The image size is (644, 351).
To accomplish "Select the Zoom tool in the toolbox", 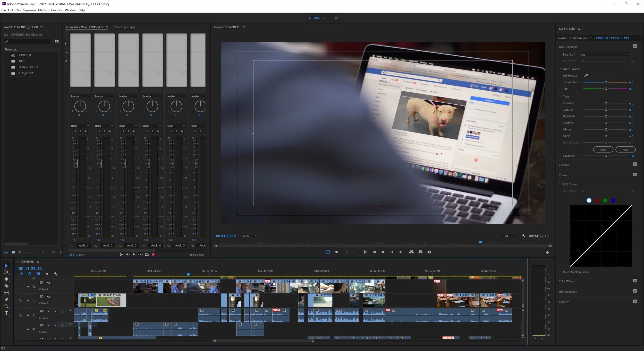I will click(x=6, y=306).
